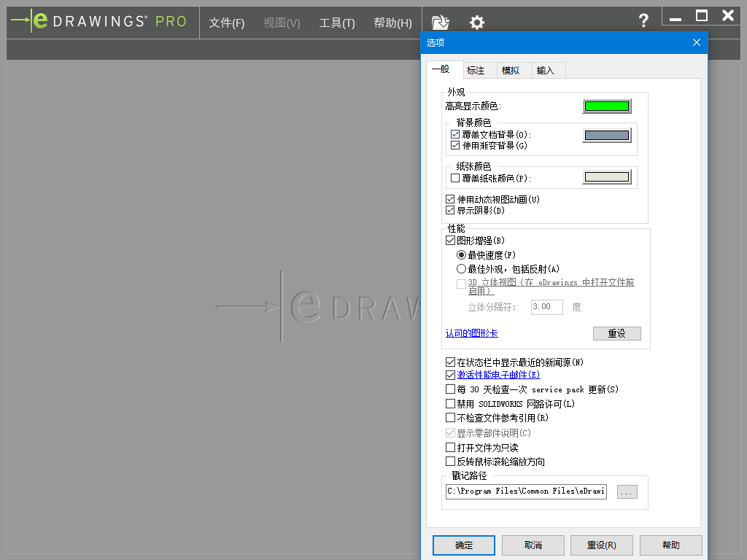
Task: Click the 确定 button
Action: [463, 545]
